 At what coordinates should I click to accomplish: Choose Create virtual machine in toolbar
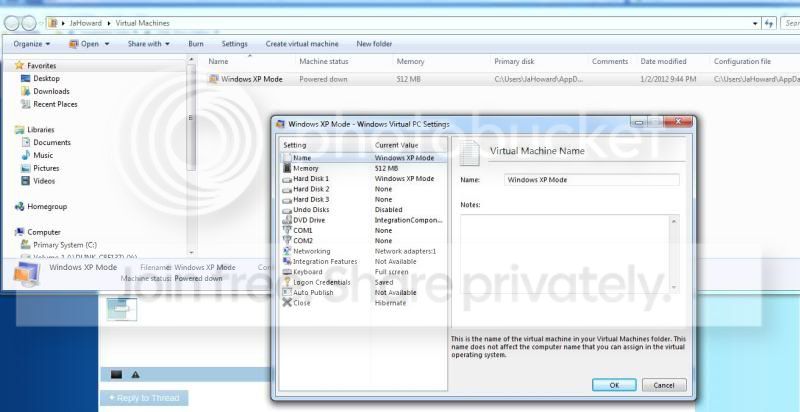tap(302, 44)
